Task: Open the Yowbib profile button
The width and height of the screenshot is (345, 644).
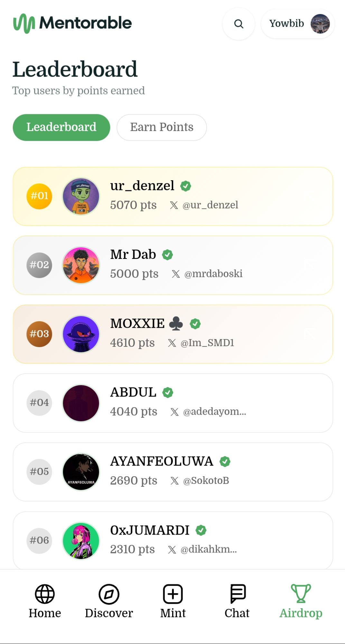Action: (298, 24)
